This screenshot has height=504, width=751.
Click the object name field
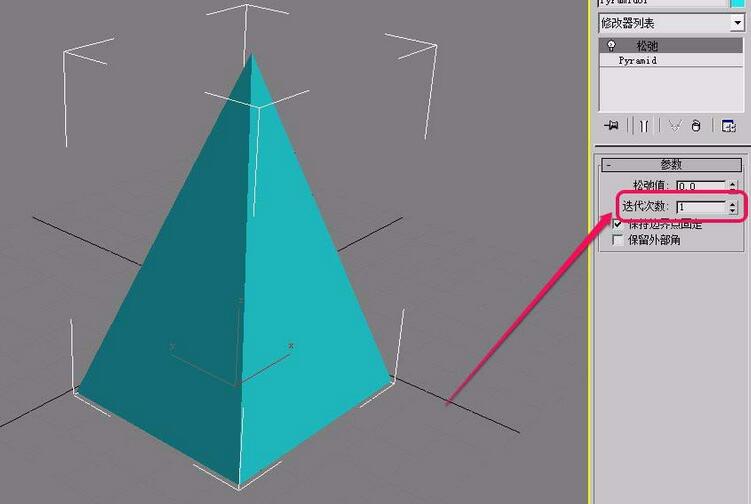tap(662, 2)
